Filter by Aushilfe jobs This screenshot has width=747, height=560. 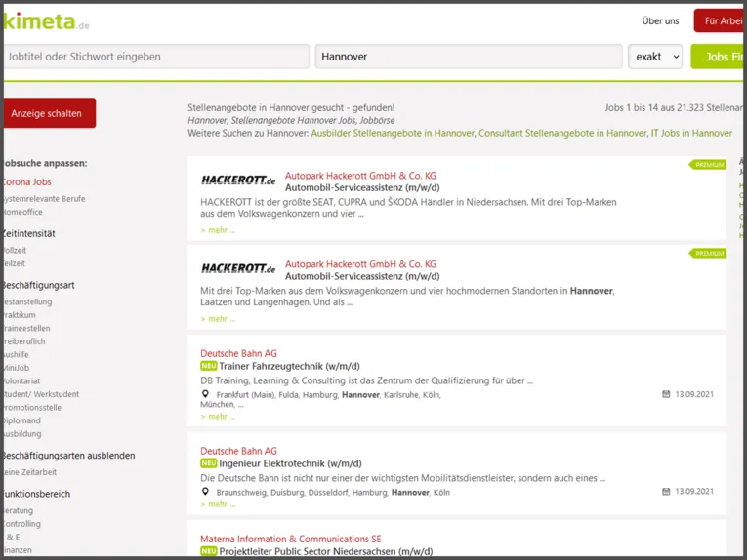click(17, 355)
